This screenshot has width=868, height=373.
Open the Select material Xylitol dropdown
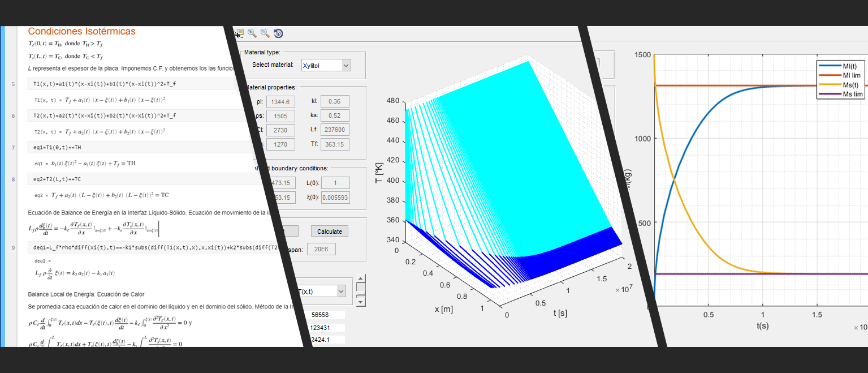pyautogui.click(x=326, y=65)
